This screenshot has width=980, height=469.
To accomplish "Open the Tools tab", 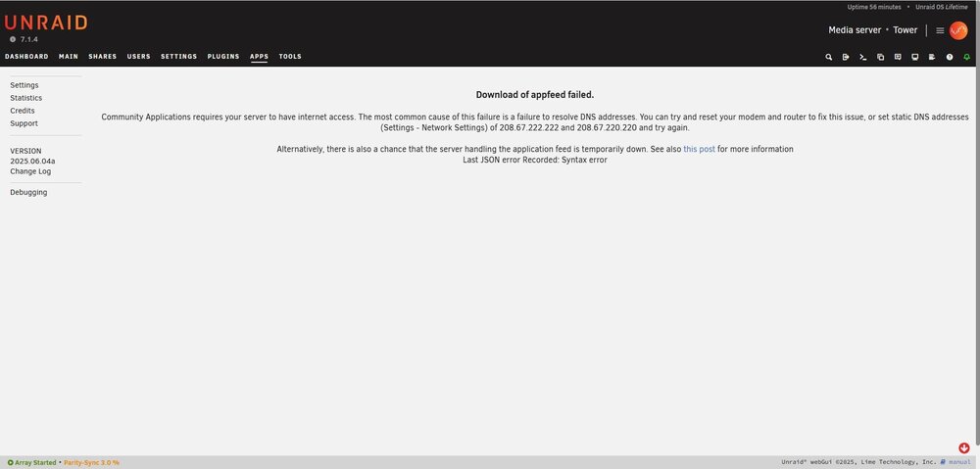I will [290, 56].
